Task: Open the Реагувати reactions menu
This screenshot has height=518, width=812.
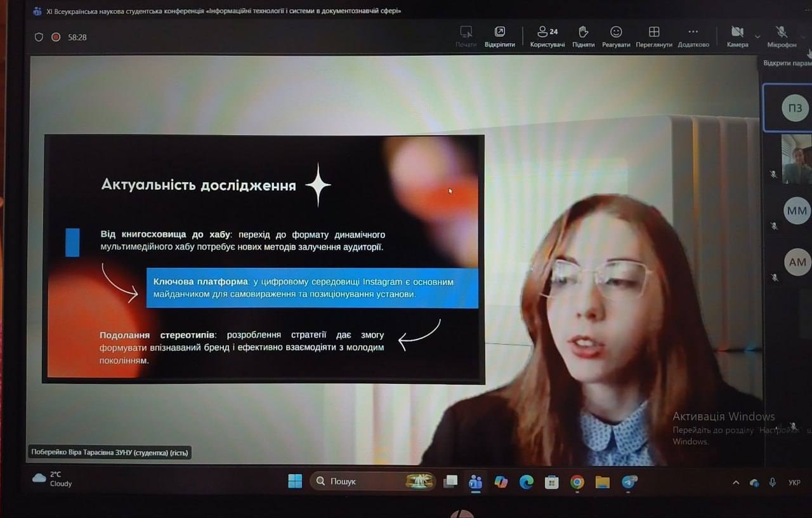Action: pos(615,36)
